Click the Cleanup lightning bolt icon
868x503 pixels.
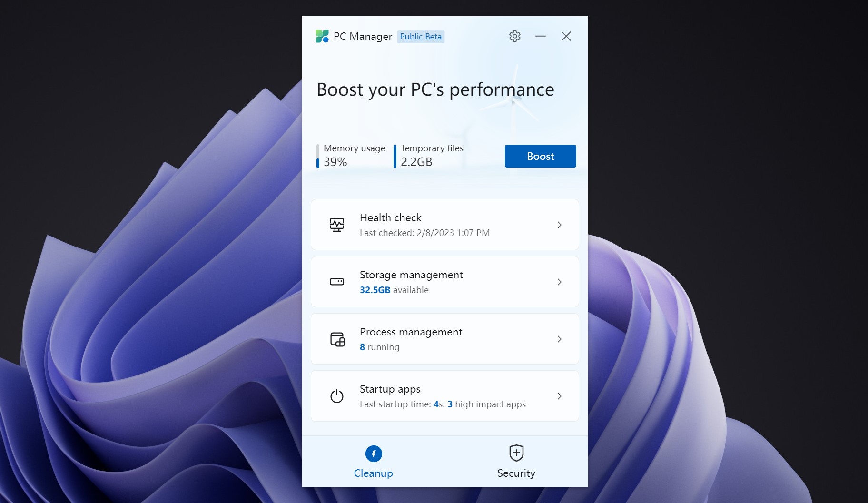click(374, 454)
